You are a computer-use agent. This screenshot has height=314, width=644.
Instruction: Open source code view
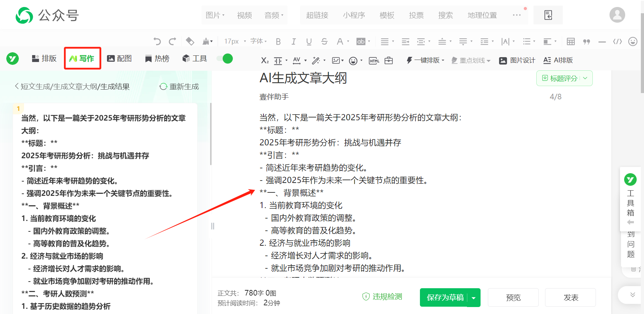point(618,41)
